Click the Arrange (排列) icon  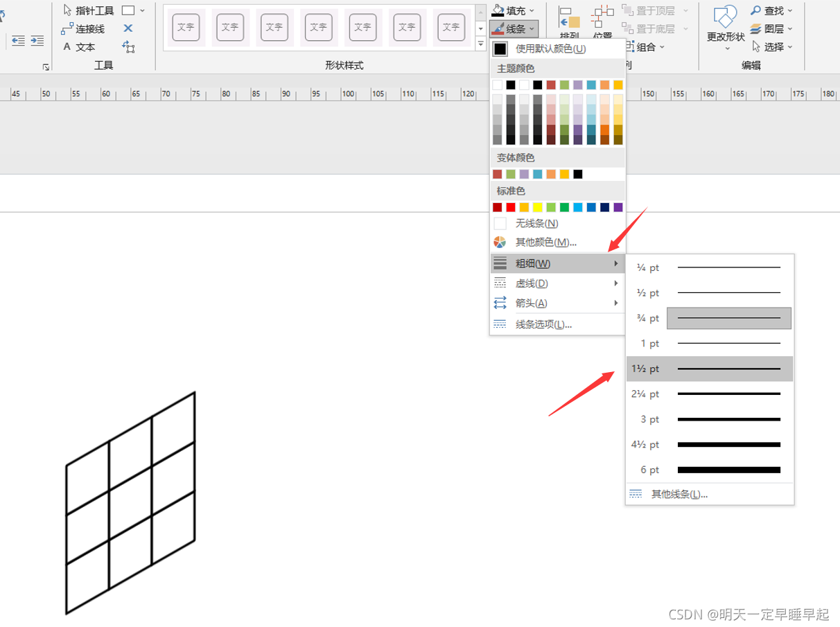(569, 22)
